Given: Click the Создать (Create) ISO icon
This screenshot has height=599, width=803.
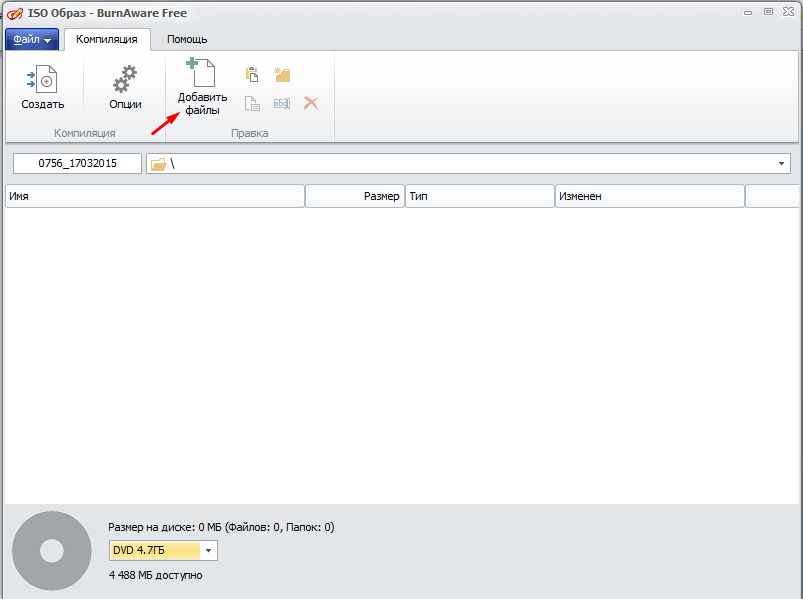Looking at the screenshot, I should (x=42, y=87).
